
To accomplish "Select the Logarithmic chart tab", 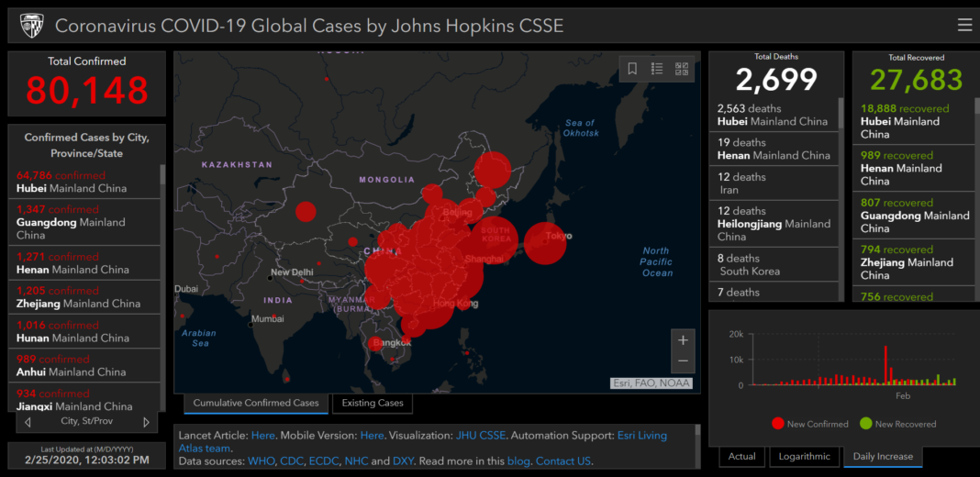I will [805, 457].
